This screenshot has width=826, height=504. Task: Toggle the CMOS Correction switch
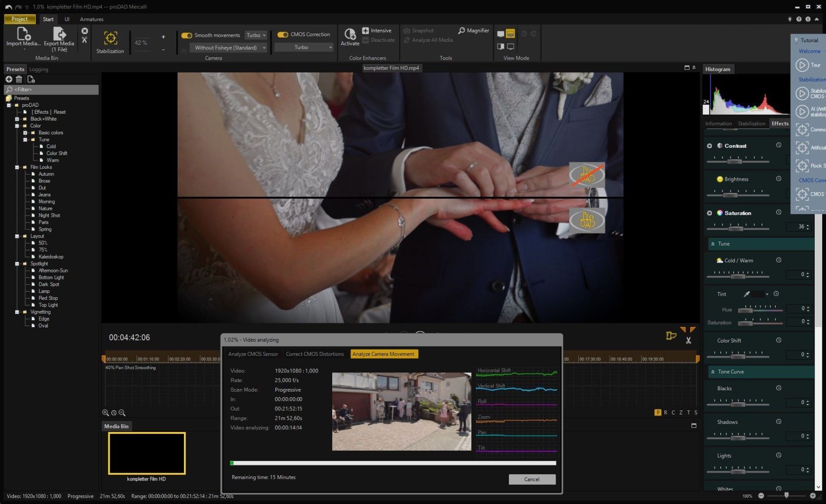[x=283, y=35]
